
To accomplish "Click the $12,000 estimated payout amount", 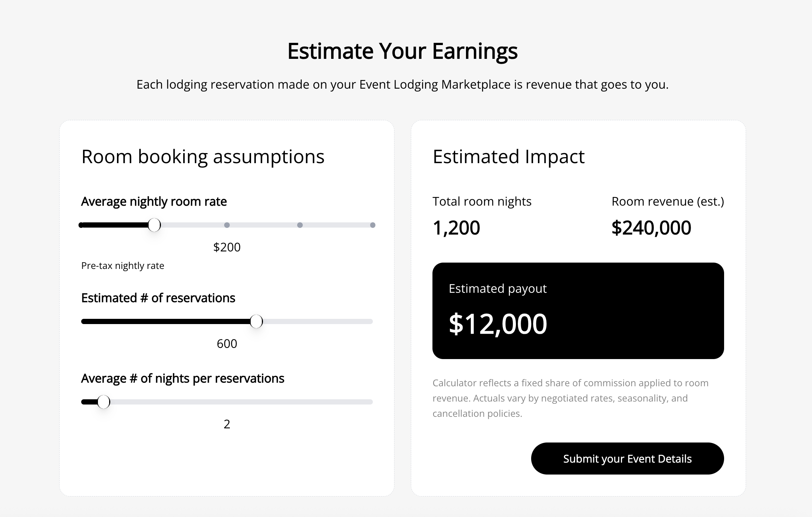I will pos(498,324).
